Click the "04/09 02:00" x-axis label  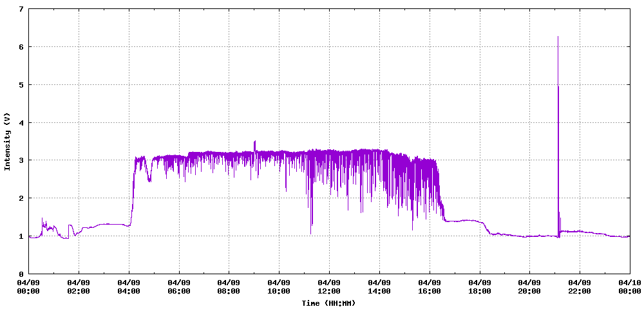[79, 287]
